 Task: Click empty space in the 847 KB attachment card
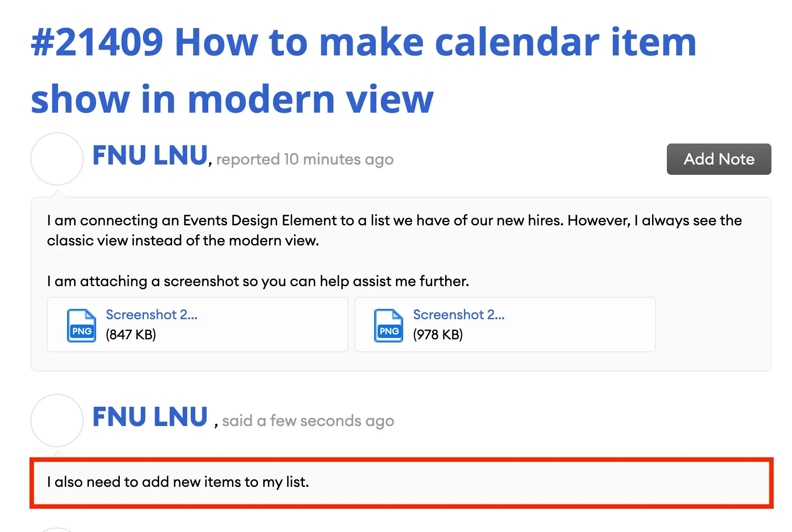click(273, 325)
